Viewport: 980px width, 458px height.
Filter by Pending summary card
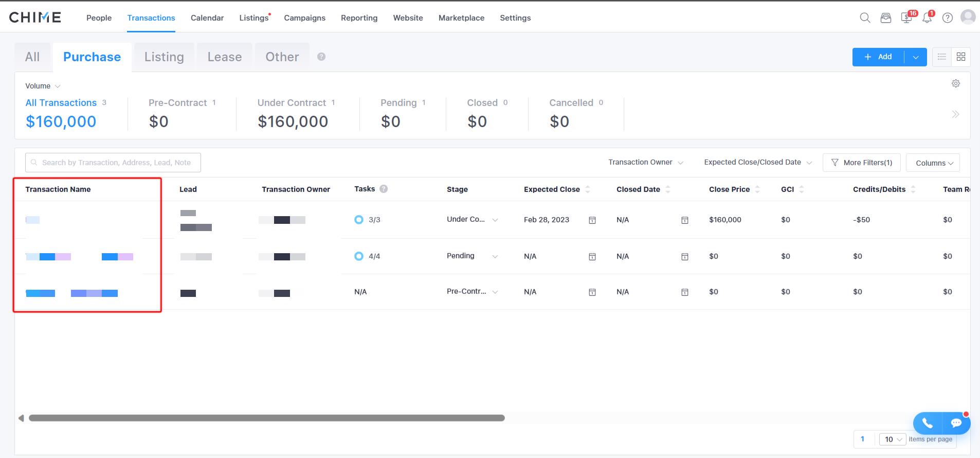click(403, 114)
